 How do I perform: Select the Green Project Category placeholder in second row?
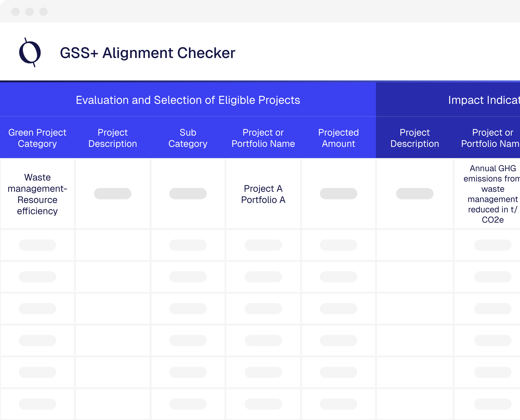[37, 245]
